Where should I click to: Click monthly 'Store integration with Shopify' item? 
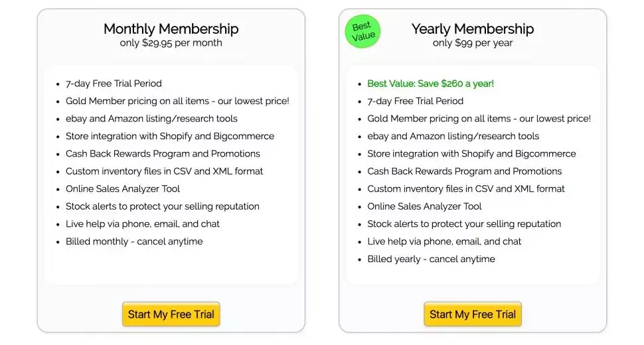tap(170, 136)
